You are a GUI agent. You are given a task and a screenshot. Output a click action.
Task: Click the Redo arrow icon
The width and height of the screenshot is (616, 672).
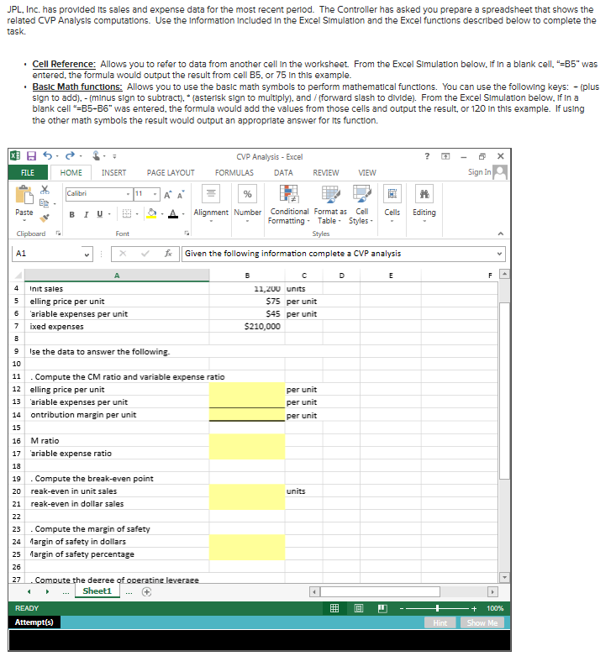(x=70, y=155)
